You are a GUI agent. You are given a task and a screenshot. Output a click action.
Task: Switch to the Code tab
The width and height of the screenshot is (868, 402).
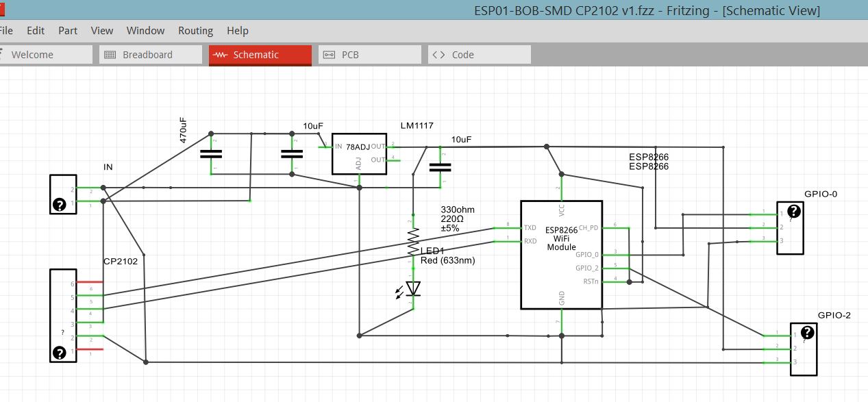pos(480,55)
